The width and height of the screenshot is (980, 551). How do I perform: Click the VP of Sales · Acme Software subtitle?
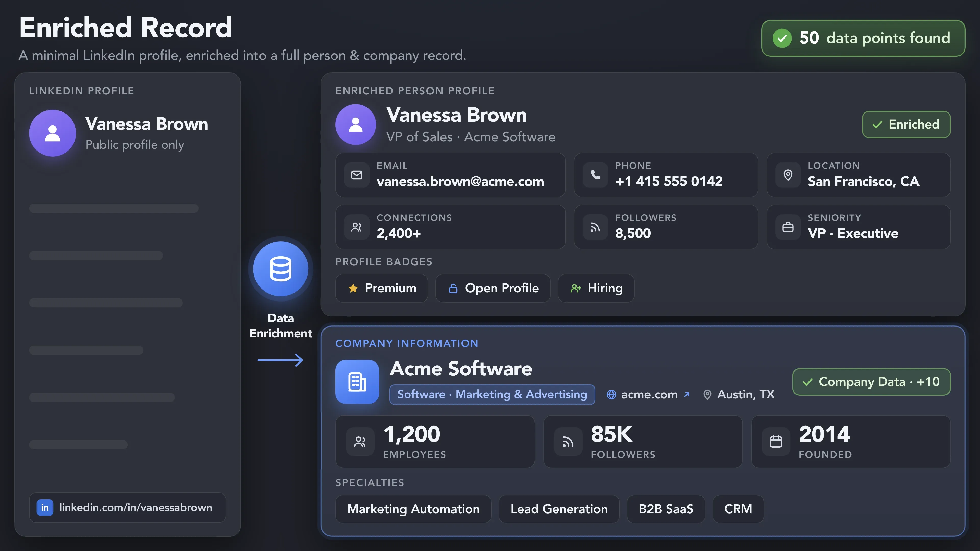[x=471, y=137]
